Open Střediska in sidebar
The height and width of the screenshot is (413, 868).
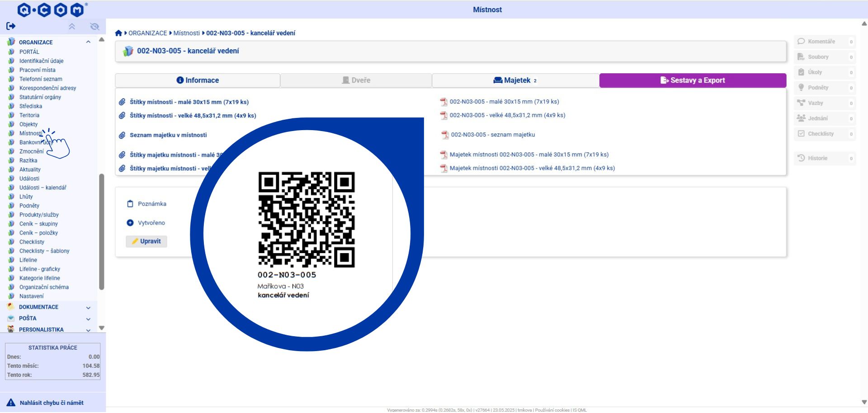pyautogui.click(x=31, y=106)
